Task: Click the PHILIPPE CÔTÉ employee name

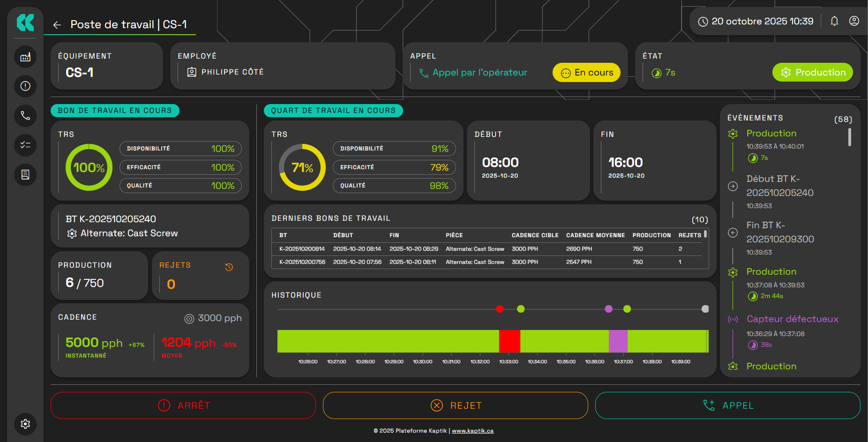Action: point(232,72)
